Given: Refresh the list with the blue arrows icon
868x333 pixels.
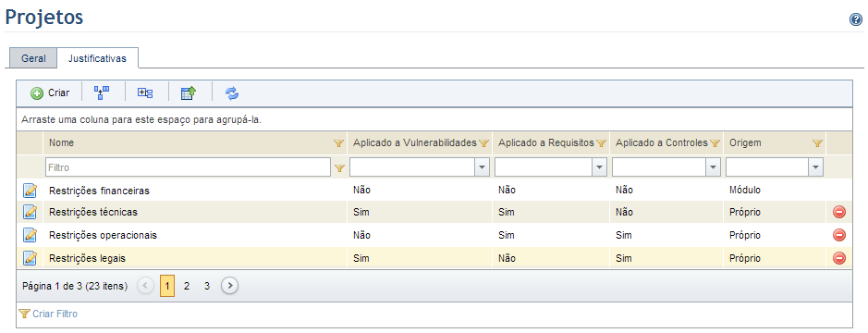Looking at the screenshot, I should click(232, 93).
